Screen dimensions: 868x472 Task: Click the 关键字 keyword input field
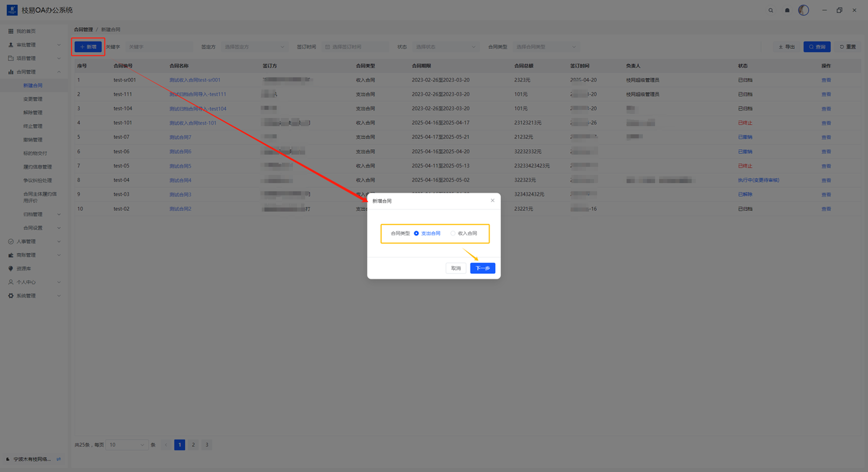coord(159,47)
